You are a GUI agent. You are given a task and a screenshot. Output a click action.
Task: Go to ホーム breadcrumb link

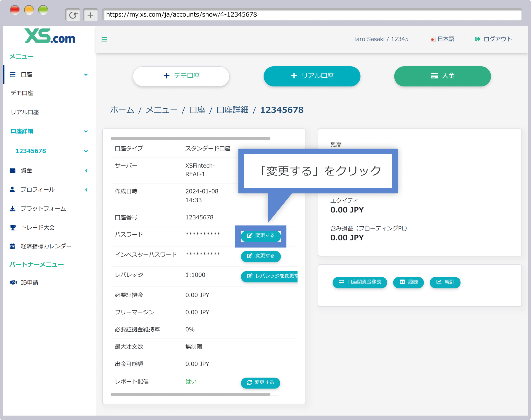pos(122,110)
